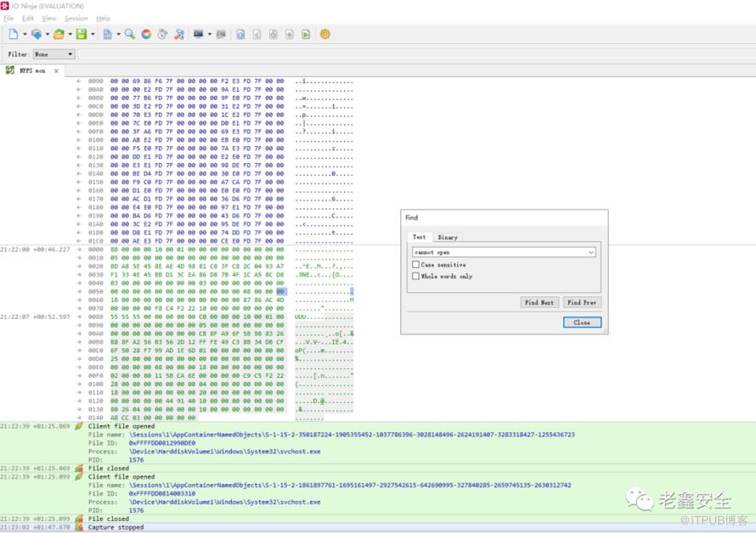Switch to the Binary tab in Find
This screenshot has height=533, width=756.
(x=447, y=238)
